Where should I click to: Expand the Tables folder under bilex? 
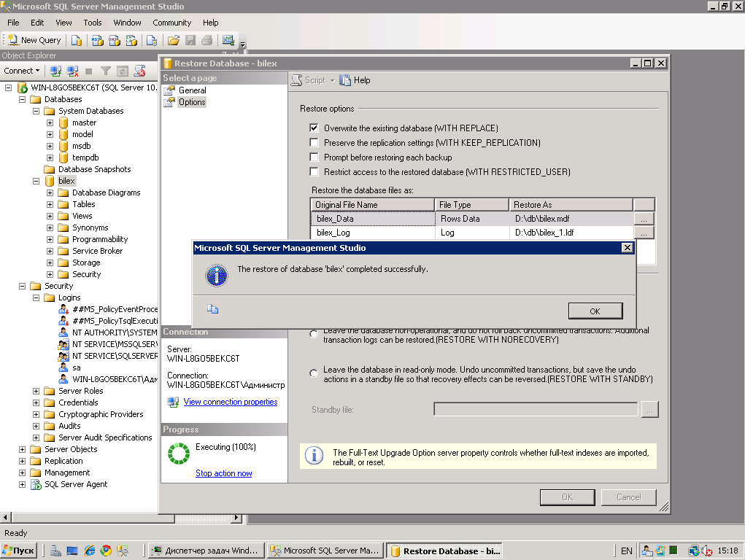50,204
